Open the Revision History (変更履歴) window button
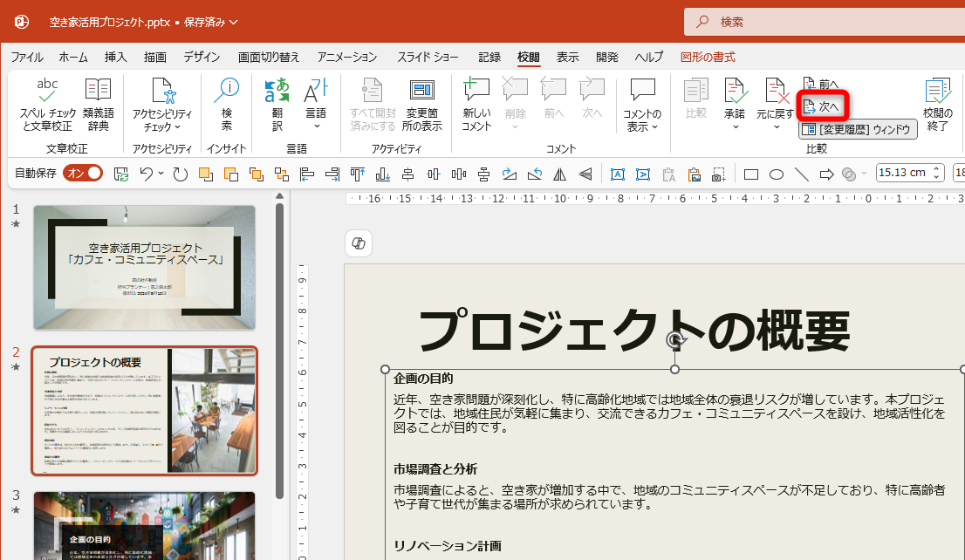Image resolution: width=965 pixels, height=560 pixels. click(857, 129)
